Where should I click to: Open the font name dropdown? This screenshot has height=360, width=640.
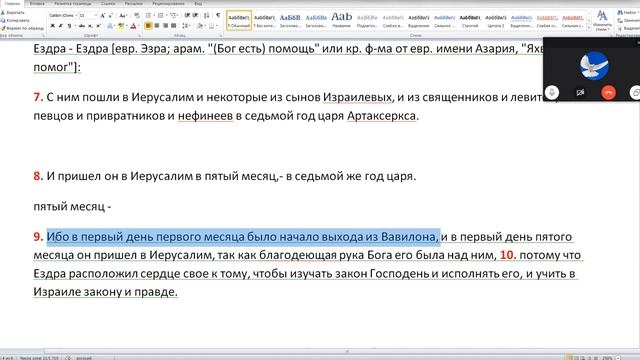[x=76, y=16]
